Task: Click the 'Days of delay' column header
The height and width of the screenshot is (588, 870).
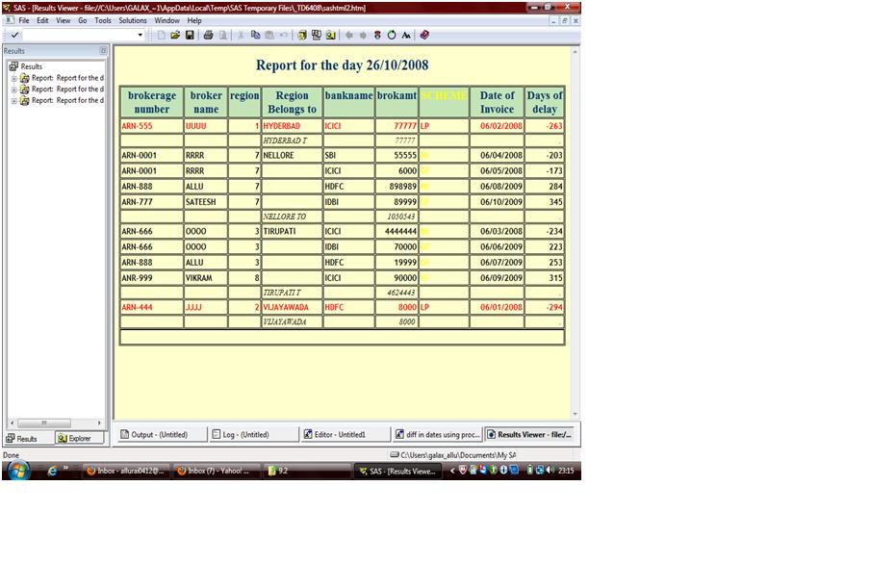Action: 545,102
